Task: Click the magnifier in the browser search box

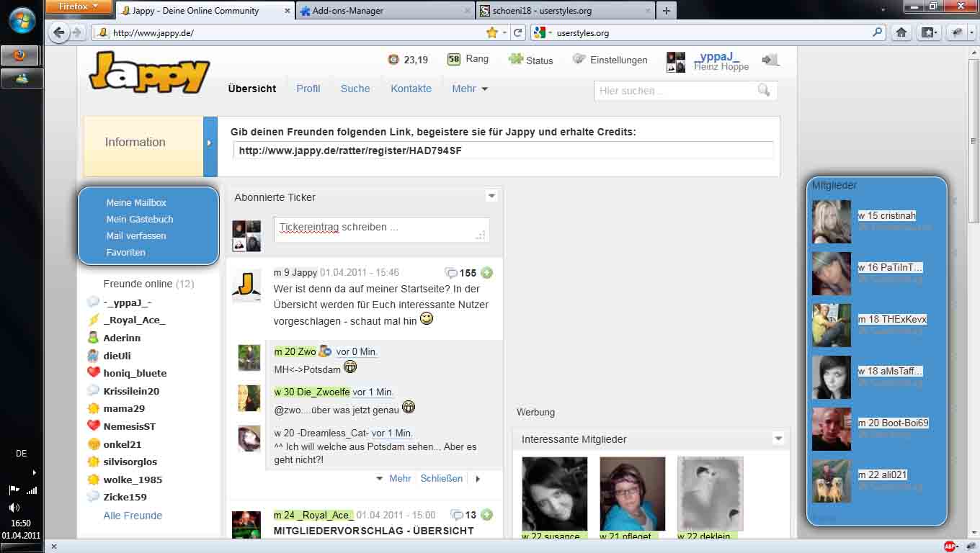Action: [x=877, y=32]
